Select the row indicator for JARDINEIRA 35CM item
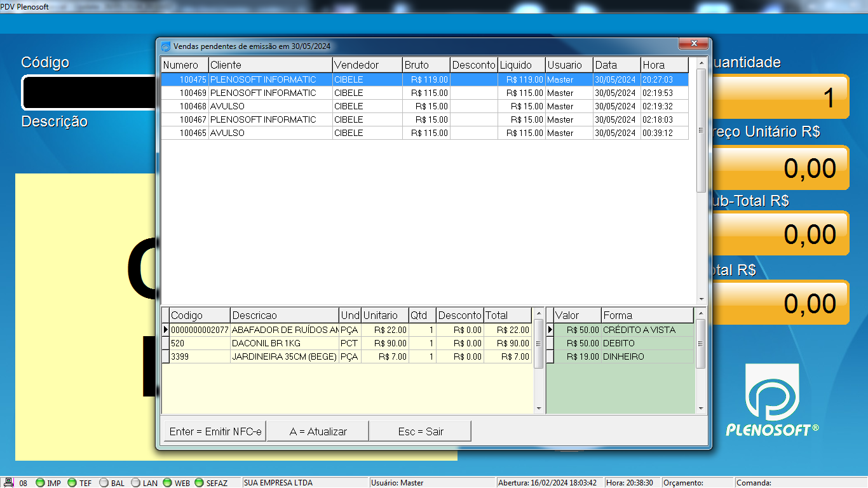This screenshot has width=868, height=488. pos(166,356)
